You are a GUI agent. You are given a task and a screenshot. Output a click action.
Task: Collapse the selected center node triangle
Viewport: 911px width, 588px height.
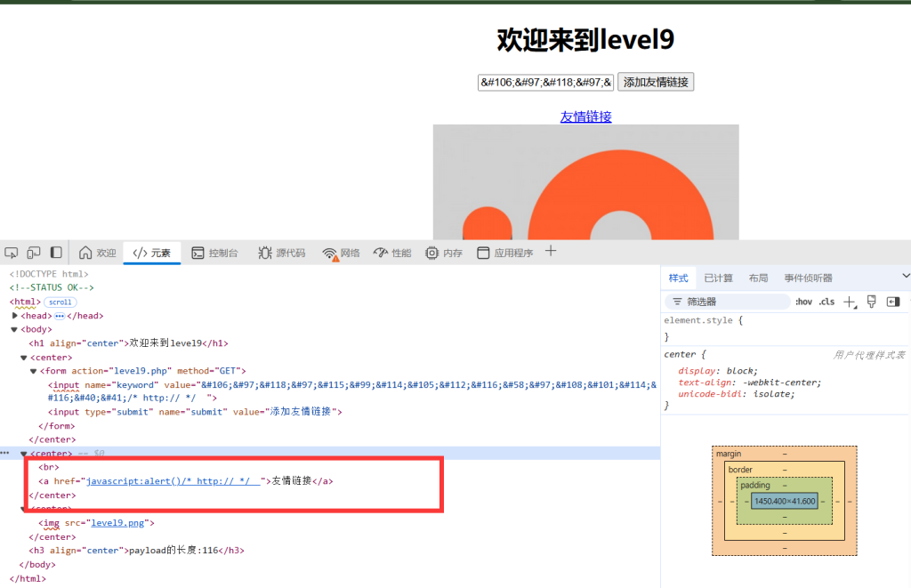pos(24,453)
